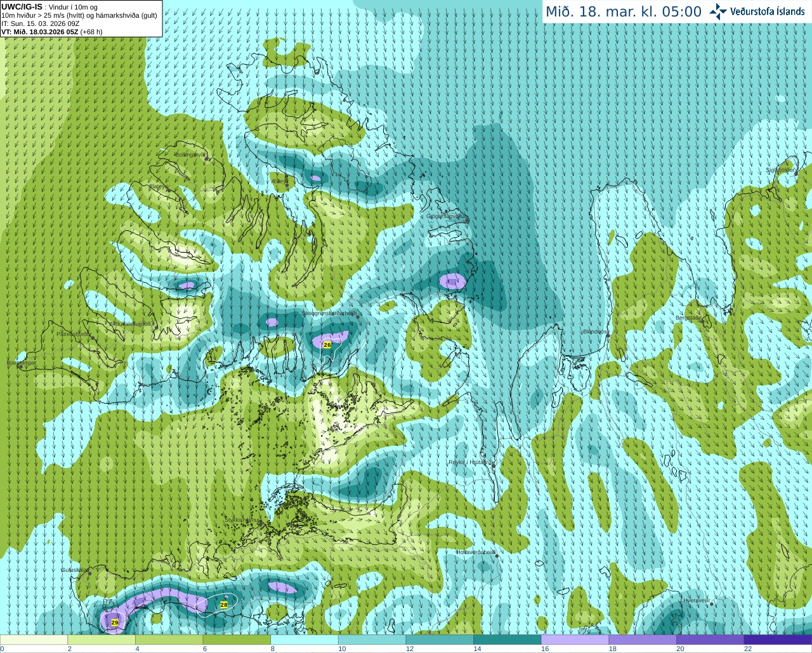Viewport: 812px width, 653px height.
Task: Click the Hveravellir station dot
Action: tap(712, 604)
